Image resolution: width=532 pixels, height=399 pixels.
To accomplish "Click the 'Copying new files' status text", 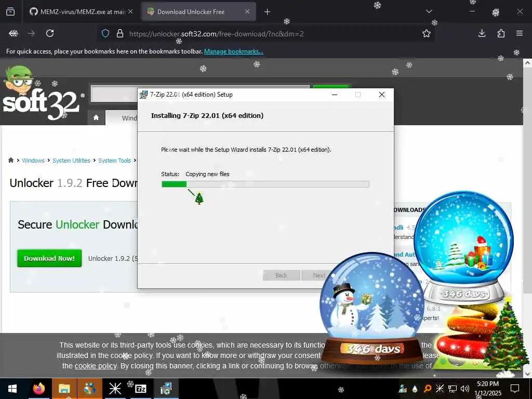I will (x=207, y=174).
